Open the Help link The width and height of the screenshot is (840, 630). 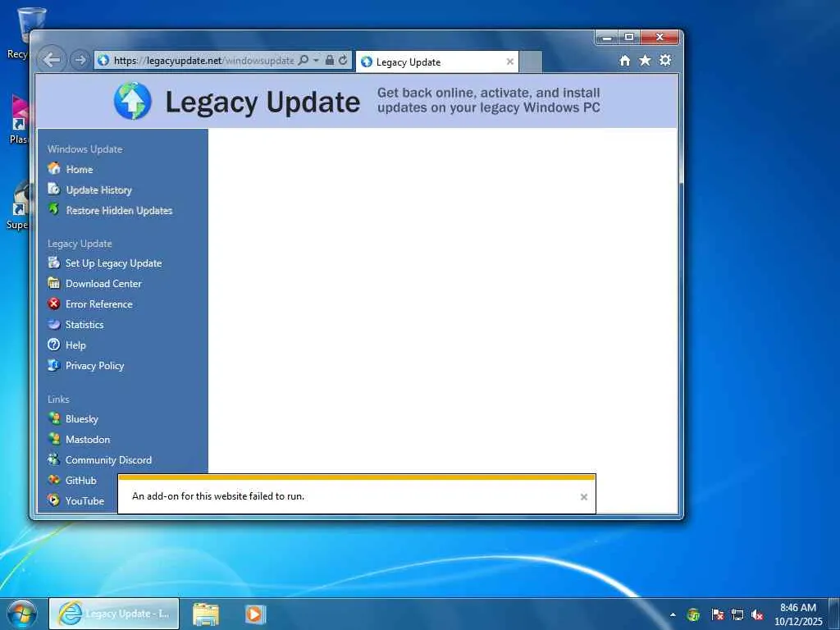[x=75, y=345]
